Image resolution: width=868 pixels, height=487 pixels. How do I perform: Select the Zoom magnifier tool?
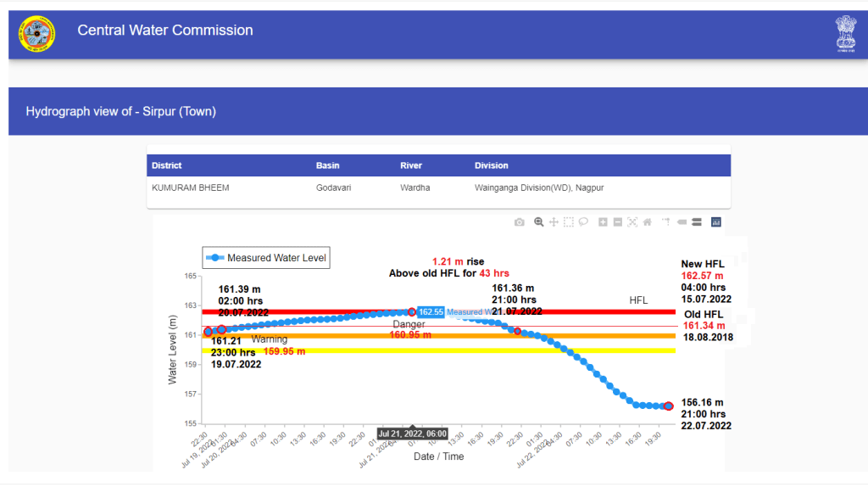coord(538,222)
